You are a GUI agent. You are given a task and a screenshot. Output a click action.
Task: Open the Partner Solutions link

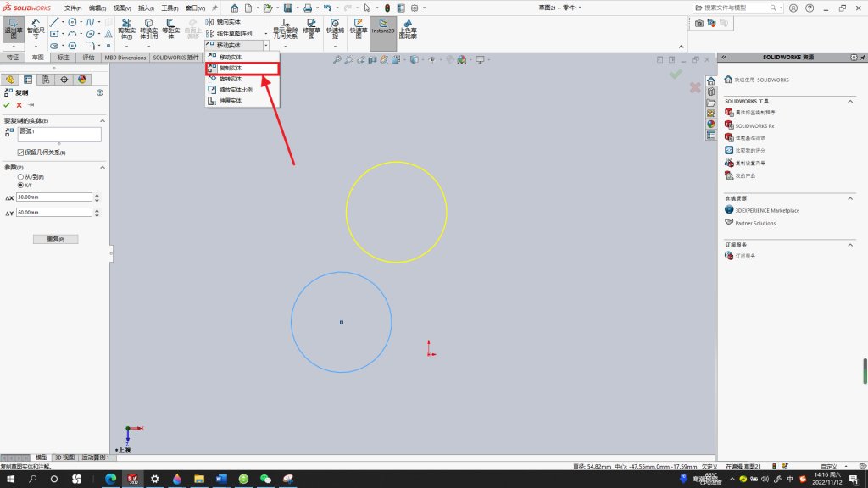click(755, 223)
